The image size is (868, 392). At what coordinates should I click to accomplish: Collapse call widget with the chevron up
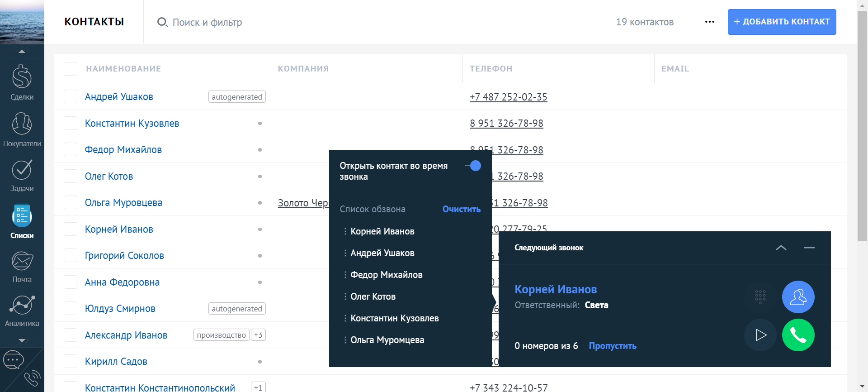coord(781,248)
